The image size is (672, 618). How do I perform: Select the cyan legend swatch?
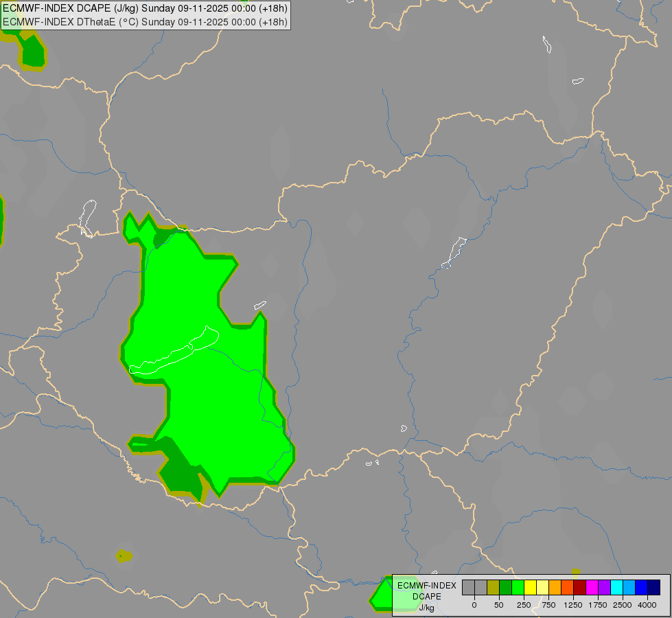(616, 587)
